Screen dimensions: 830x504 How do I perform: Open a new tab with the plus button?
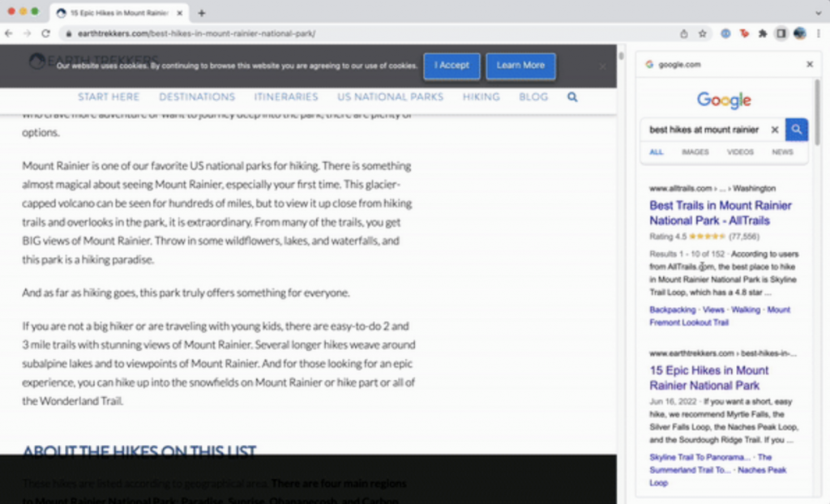tap(201, 13)
